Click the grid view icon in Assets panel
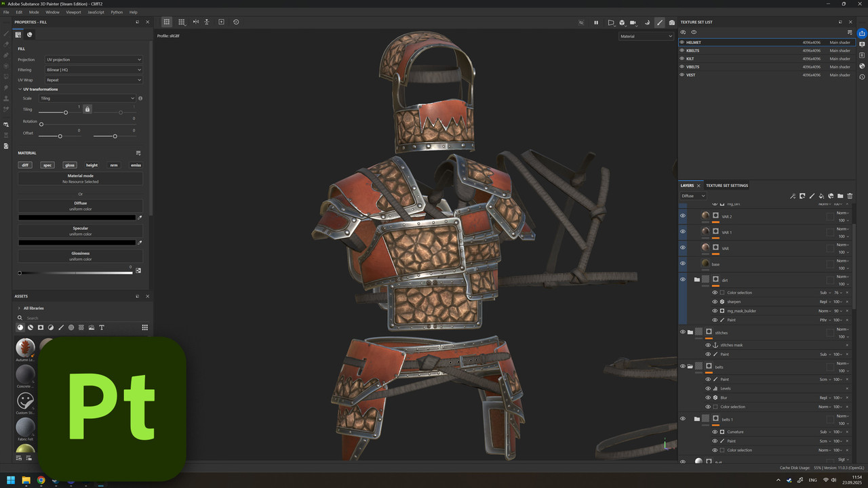This screenshot has width=868, height=488. [x=144, y=327]
